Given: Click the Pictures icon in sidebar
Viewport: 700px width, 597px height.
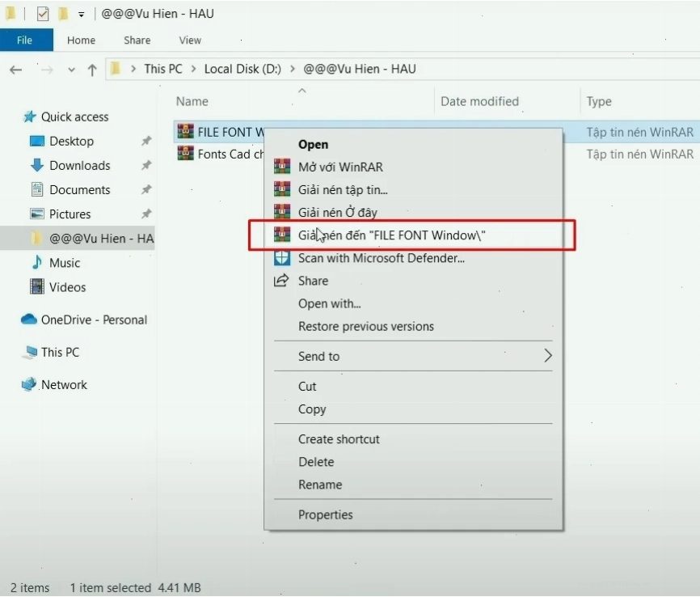Looking at the screenshot, I should point(36,214).
